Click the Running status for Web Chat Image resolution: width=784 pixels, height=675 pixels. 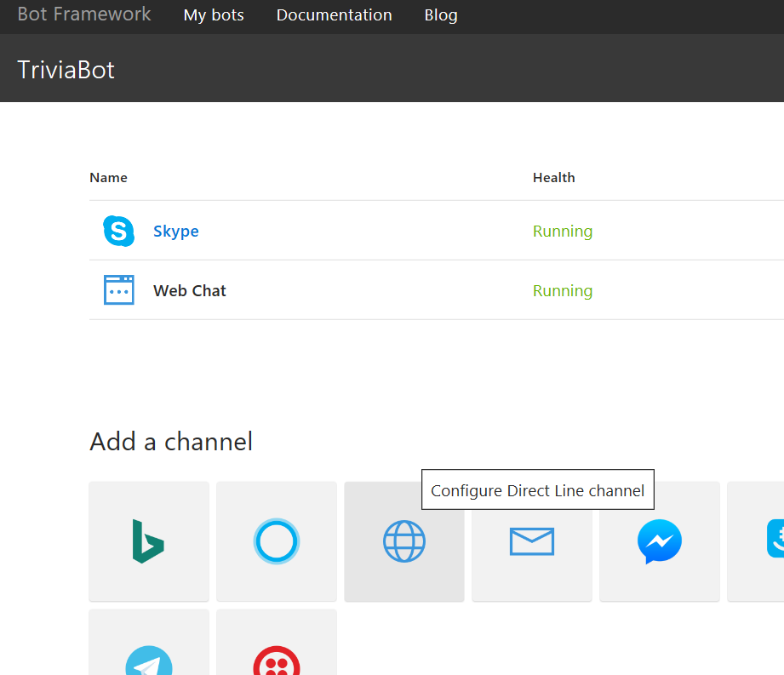(x=563, y=291)
